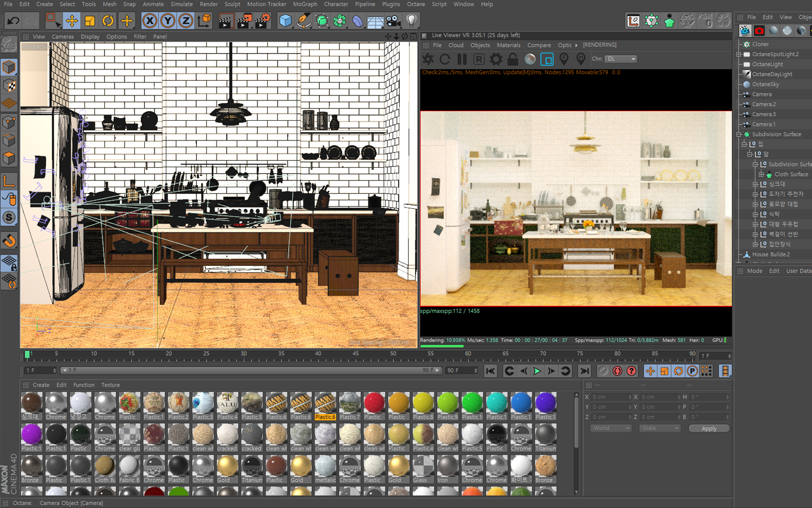Open the Octane menu in menu bar
812x508 pixels.
coord(416,4)
